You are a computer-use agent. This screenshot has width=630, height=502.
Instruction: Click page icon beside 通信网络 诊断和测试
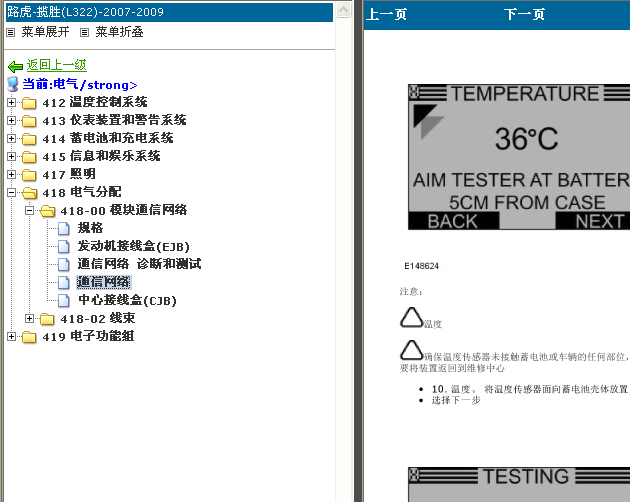(63, 264)
